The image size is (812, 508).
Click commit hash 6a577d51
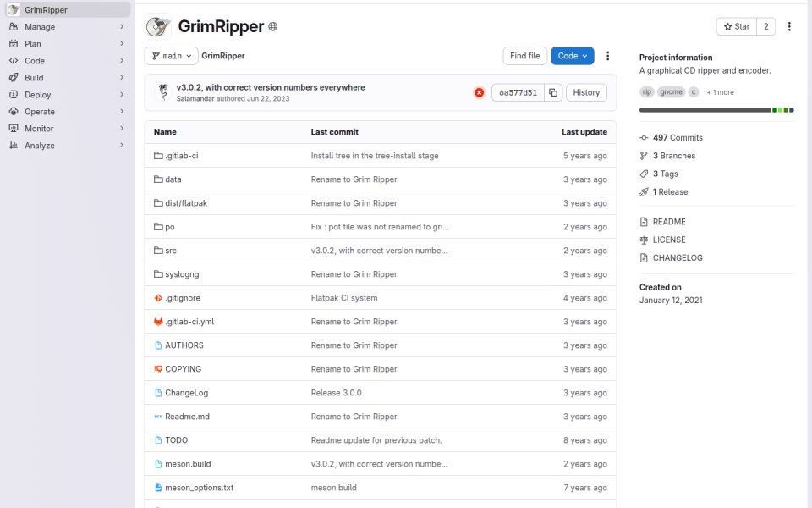click(518, 93)
